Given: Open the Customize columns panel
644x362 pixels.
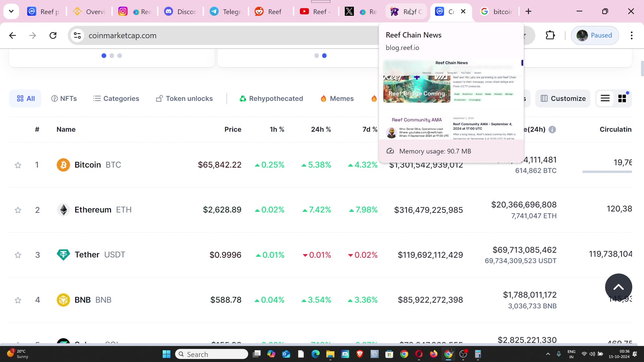Looking at the screenshot, I should [562, 98].
